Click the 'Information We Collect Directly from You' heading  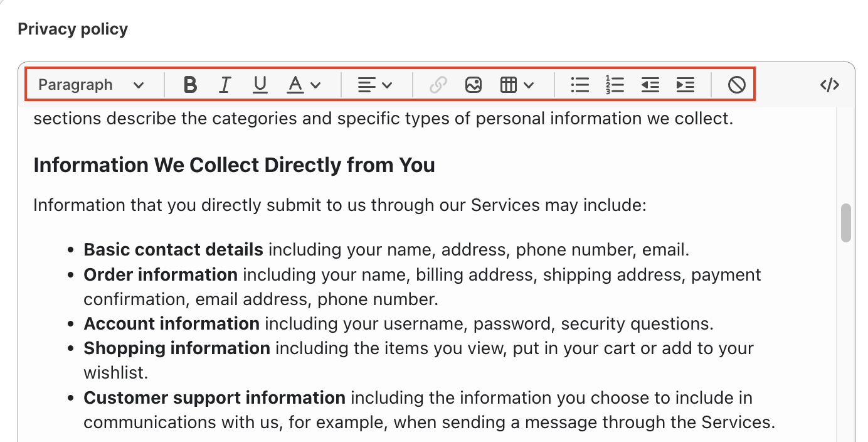[234, 165]
